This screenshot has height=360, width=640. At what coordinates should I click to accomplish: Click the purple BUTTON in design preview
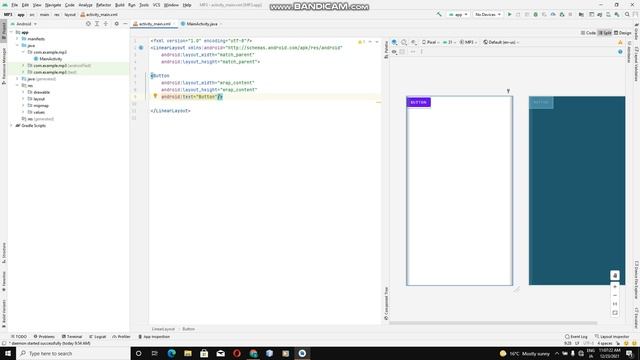click(x=418, y=102)
